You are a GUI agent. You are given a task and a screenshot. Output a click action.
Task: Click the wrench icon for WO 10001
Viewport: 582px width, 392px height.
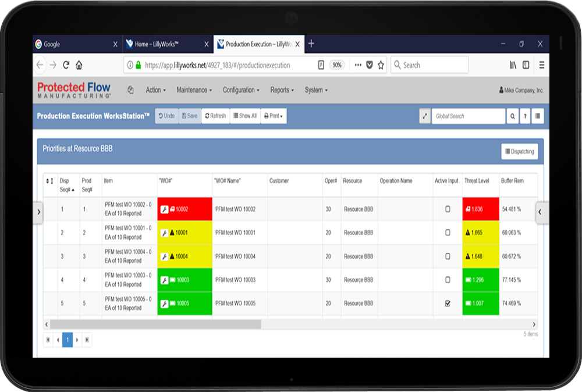pos(165,233)
